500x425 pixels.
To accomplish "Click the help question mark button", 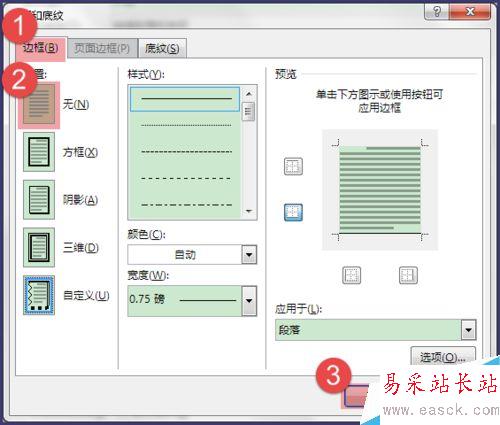I will 437,12.
